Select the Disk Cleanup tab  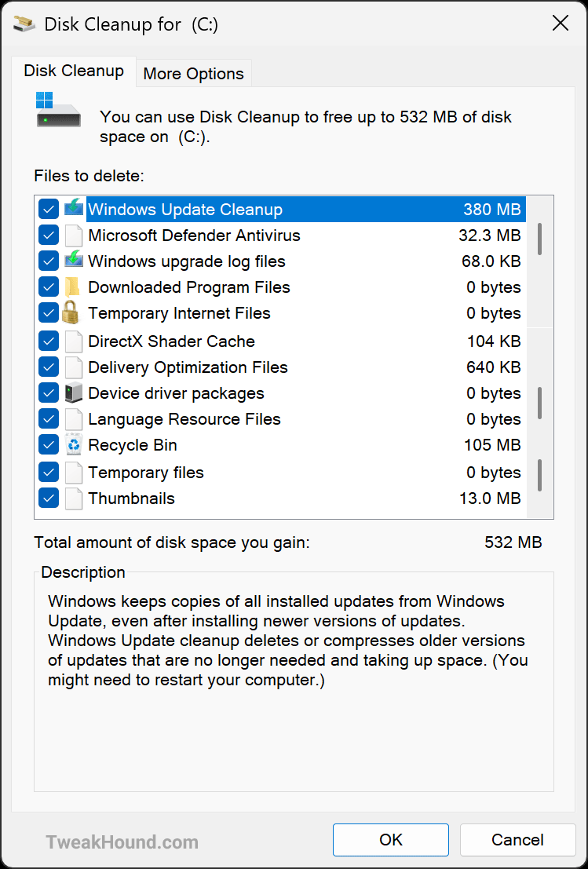pyautogui.click(x=74, y=71)
